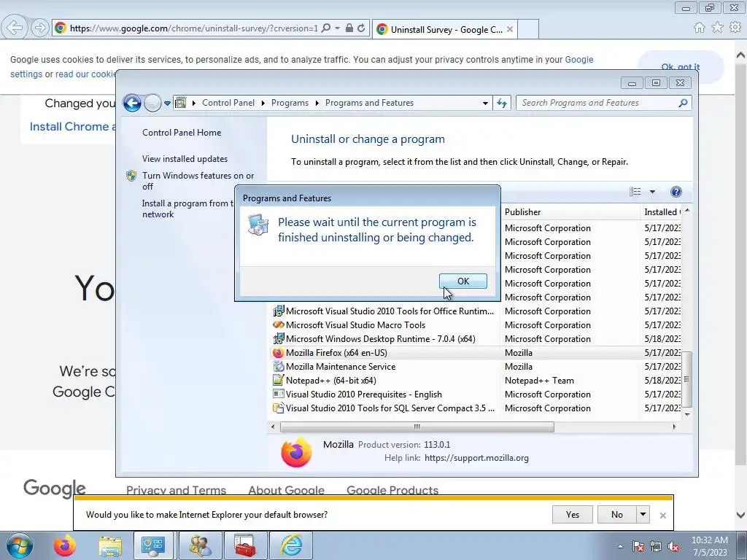Open the About Google footer link
Viewport: 747px width, 560px height.
coord(286,490)
